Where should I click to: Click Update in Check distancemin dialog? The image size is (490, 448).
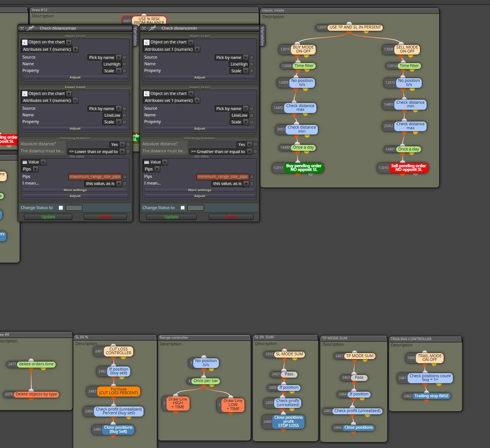(171, 217)
